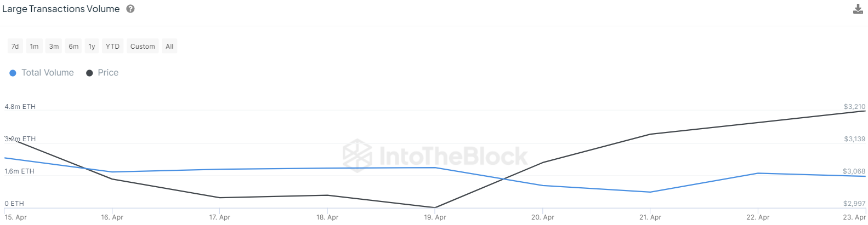
Task: Click the 16. Apr date marker
Action: click(x=112, y=217)
